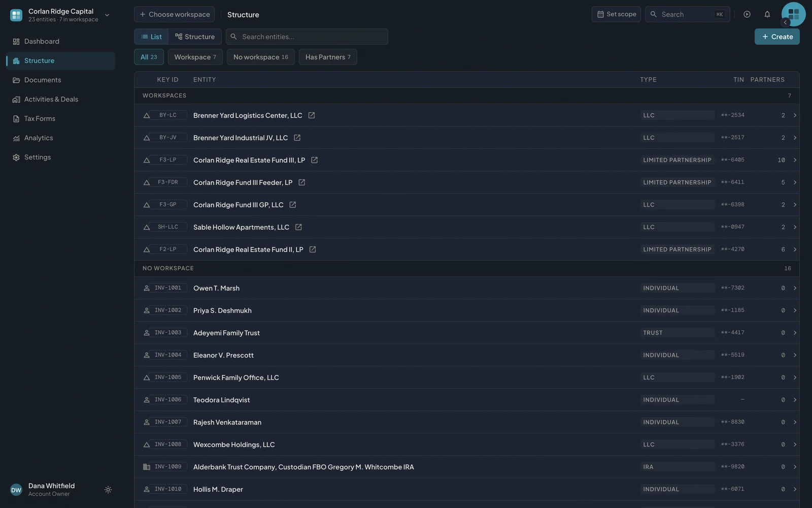Collapse the panel with the small arrow near avatar

tap(786, 22)
